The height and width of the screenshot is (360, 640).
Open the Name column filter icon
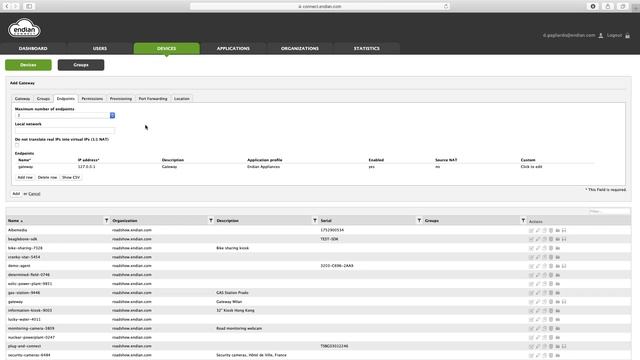coord(106,220)
